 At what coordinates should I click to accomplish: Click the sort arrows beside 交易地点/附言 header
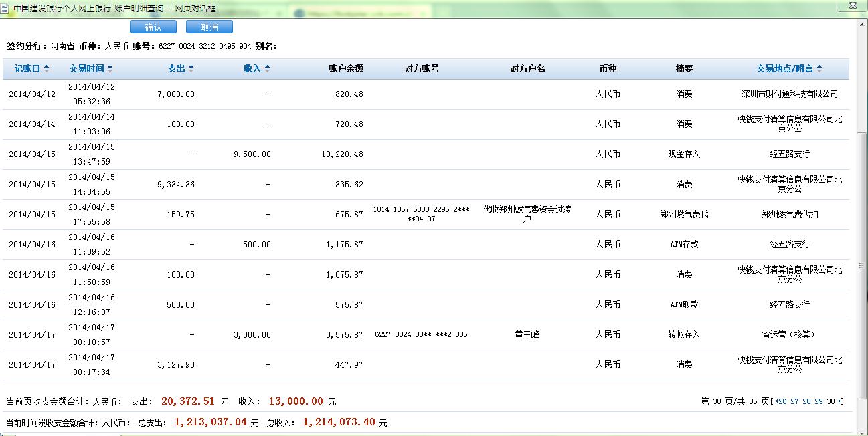pyautogui.click(x=819, y=69)
